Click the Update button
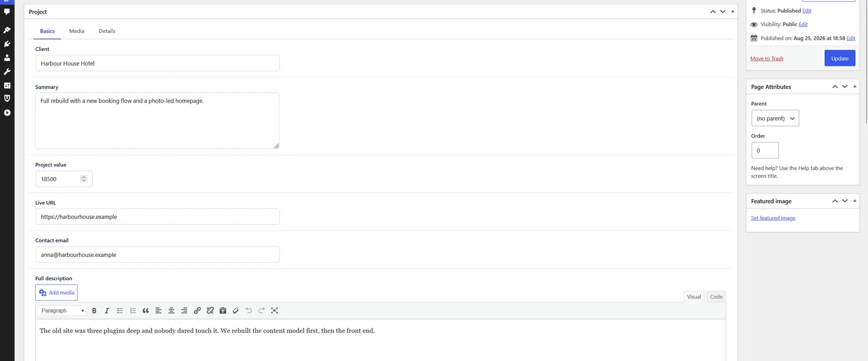 tap(840, 58)
